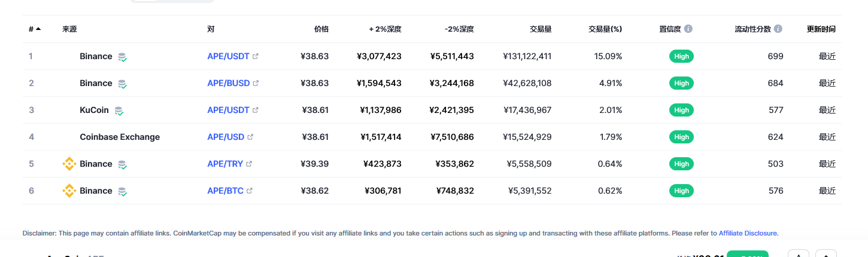
Task: Open the external link icon next to APE/BUSD
Action: pyautogui.click(x=256, y=83)
